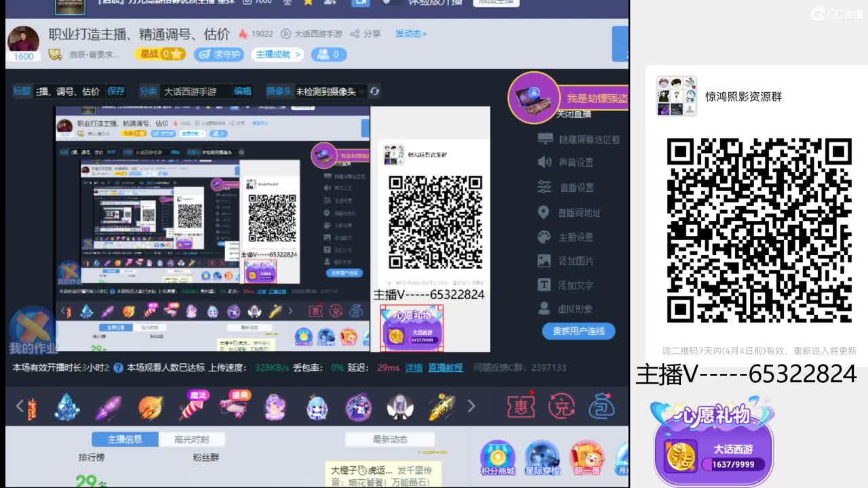Click the 星战 star badge
The height and width of the screenshot is (488, 868).
pos(159,54)
